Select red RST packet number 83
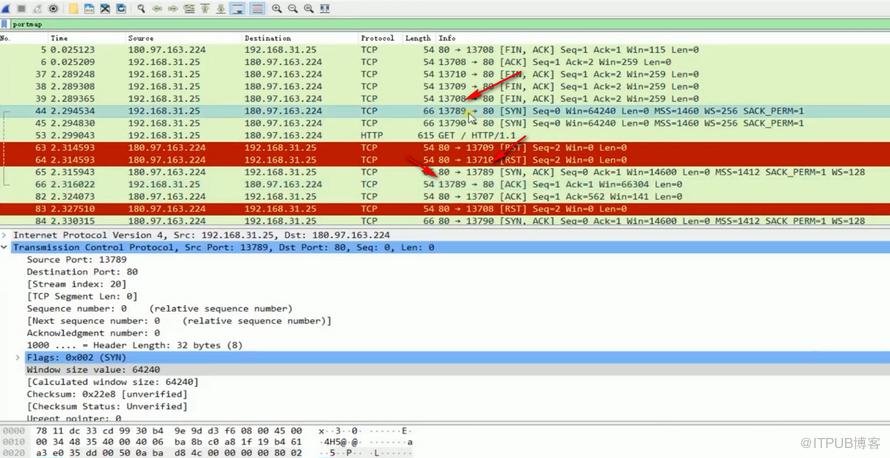The height and width of the screenshot is (458, 890). [445, 209]
